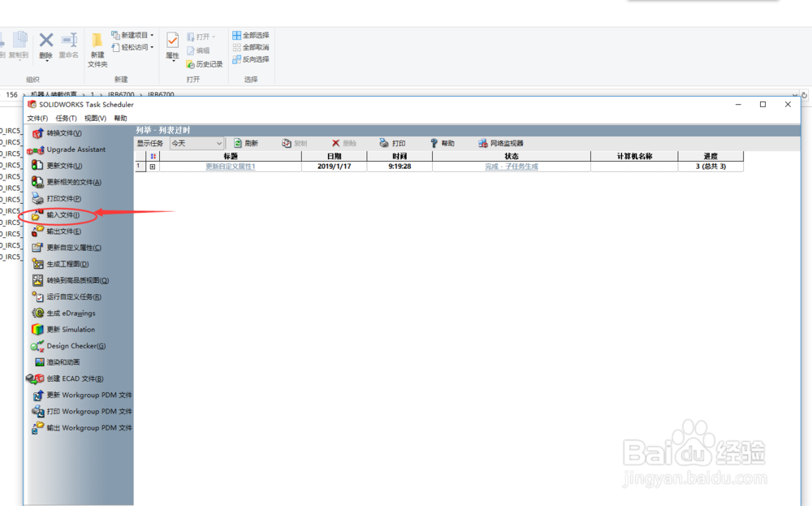Sort by 计算机名称 column header
Viewport: 812px width, 506px height.
[634, 156]
